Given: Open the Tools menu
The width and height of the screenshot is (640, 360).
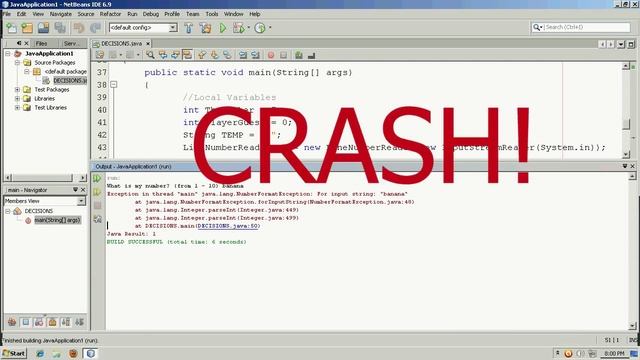Looking at the screenshot, I should pyautogui.click(x=212, y=14).
